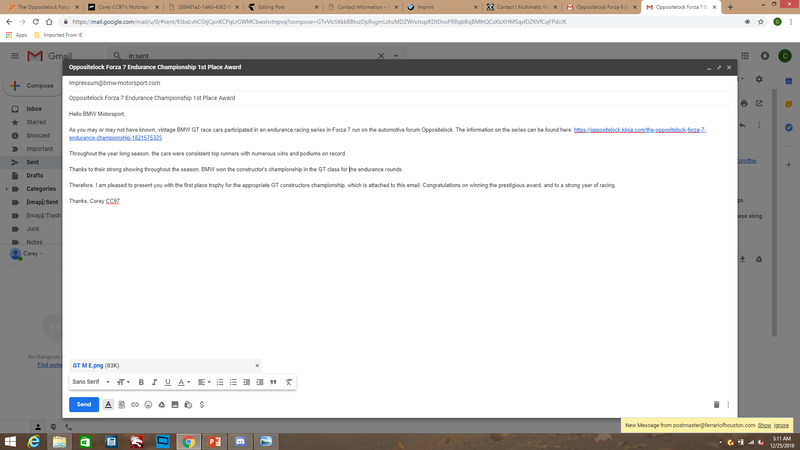Open Google apps grid
Image resolution: width=800 pixels, height=450 pixels.
point(745,56)
